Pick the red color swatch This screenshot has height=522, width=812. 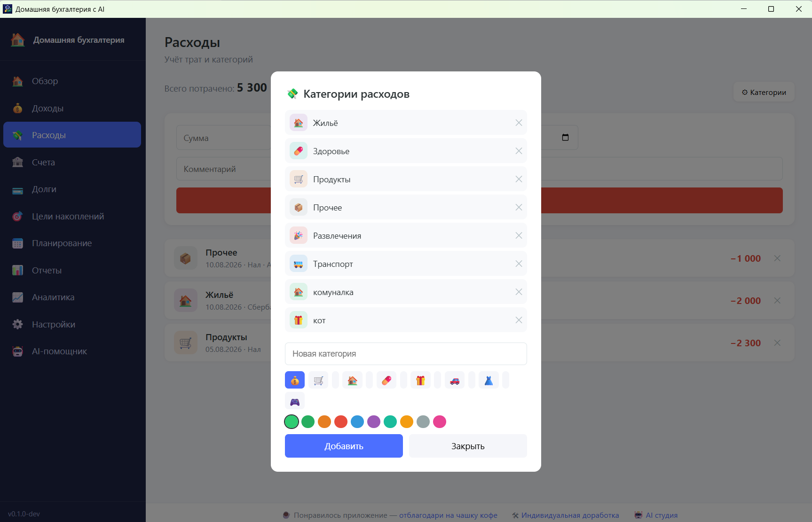click(341, 421)
